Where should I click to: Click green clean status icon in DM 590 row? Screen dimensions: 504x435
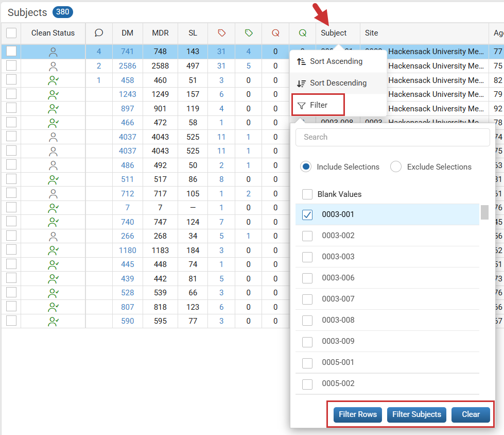point(53,321)
